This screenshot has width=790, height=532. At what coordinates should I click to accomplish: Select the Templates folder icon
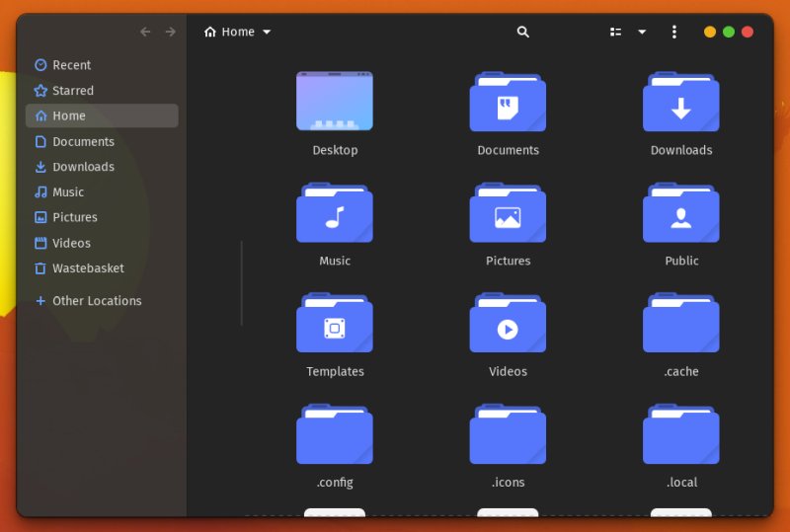[335, 324]
